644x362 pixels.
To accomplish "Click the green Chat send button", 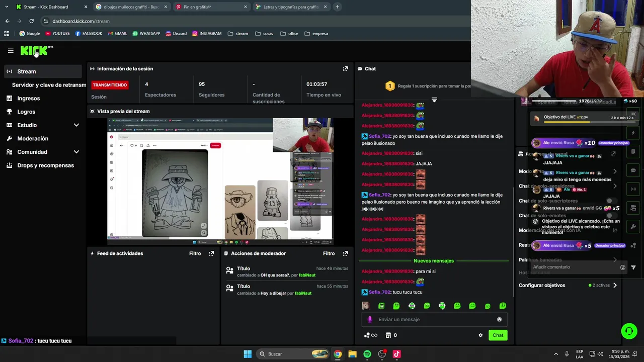I will [498, 335].
